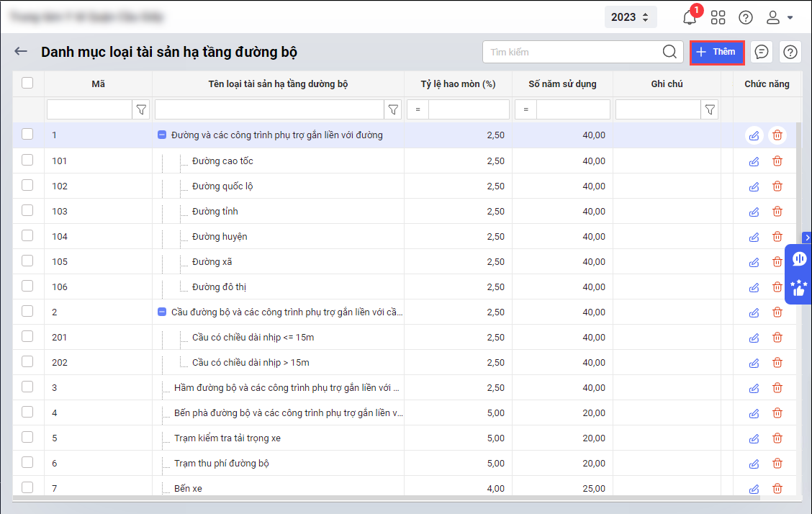Tick the checkbox for Bến xe row
The image size is (812, 514).
coord(27,488)
